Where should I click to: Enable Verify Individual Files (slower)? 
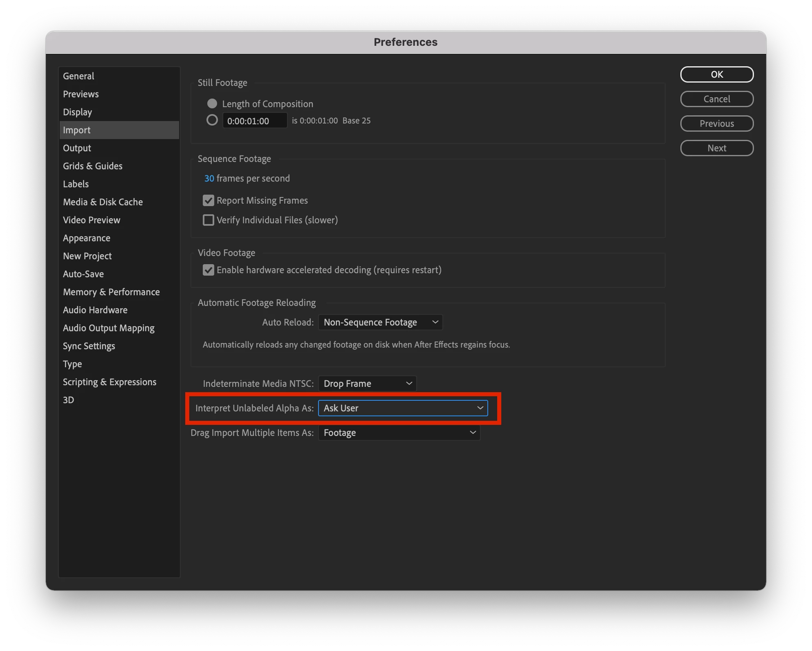(209, 220)
